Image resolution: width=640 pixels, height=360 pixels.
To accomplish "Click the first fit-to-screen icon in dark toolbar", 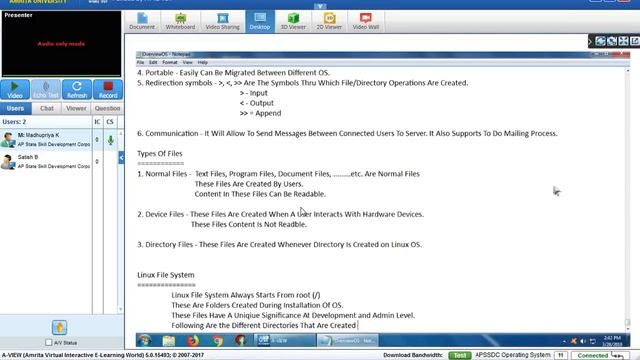I will click(x=600, y=41).
